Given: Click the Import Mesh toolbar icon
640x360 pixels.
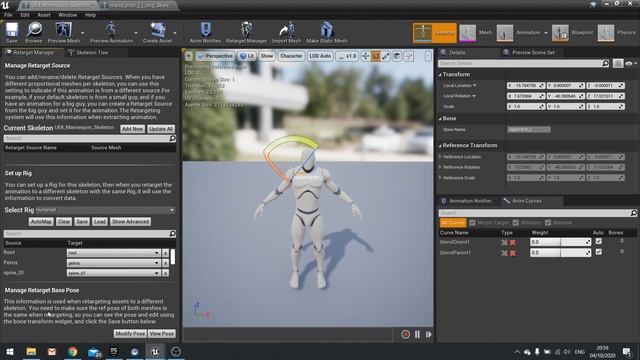Looking at the screenshot, I should pyautogui.click(x=286, y=32).
